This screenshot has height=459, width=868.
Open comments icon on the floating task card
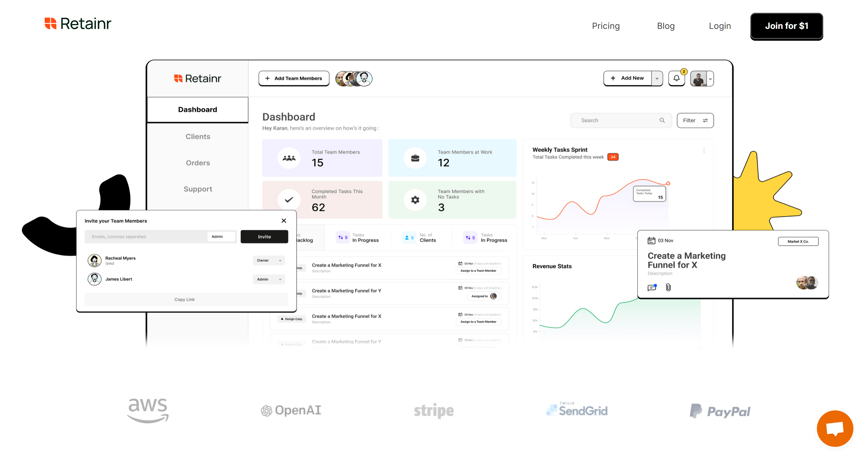(x=652, y=287)
